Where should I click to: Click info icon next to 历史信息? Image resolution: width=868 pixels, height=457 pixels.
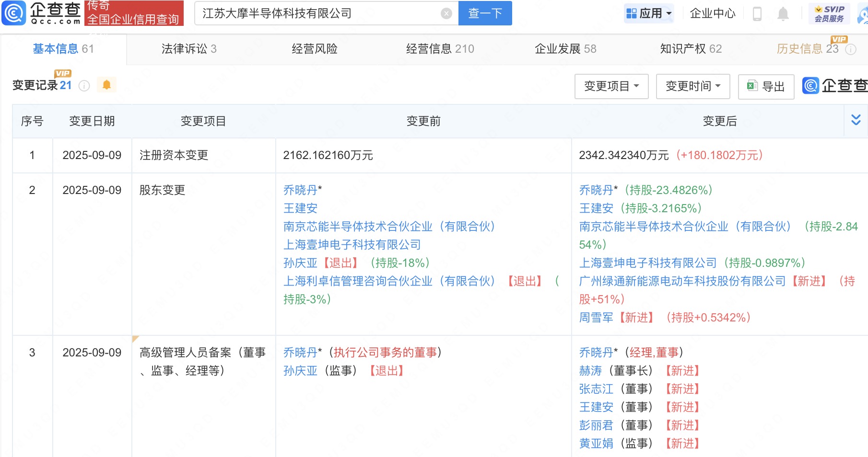(851, 49)
